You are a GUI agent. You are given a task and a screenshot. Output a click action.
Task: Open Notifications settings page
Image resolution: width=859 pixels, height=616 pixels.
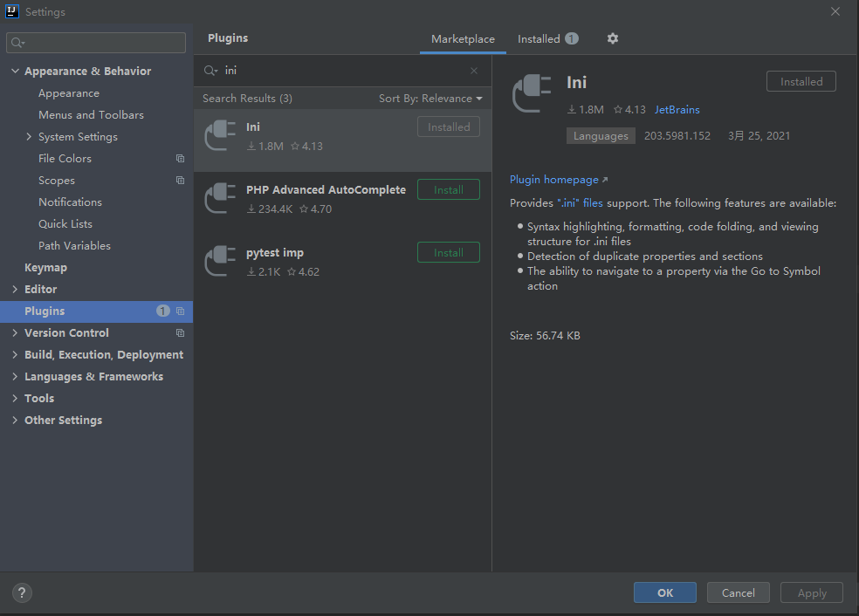pos(70,202)
